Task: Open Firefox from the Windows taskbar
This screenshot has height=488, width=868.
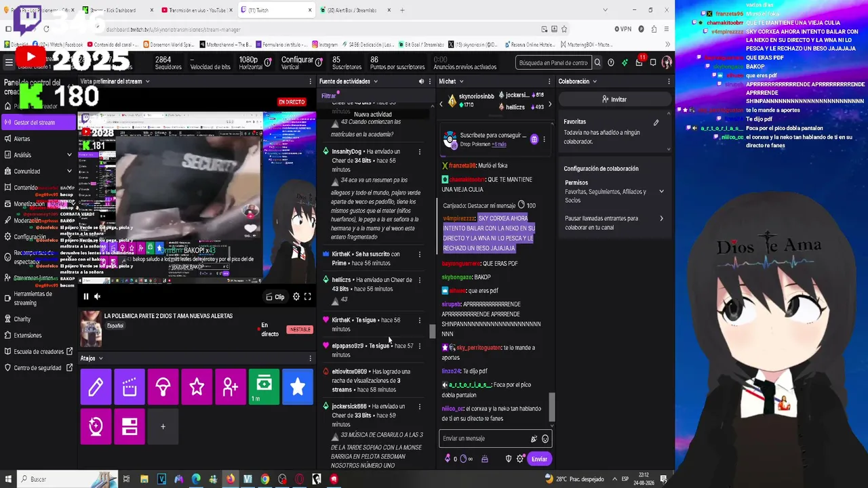Action: pyautogui.click(x=231, y=479)
